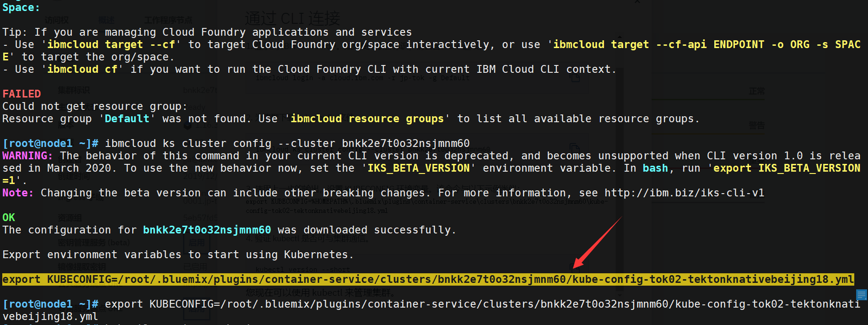Click 'Export environment variables to start using Kubernetes.'
The width and height of the screenshot is (868, 325).
[178, 255]
